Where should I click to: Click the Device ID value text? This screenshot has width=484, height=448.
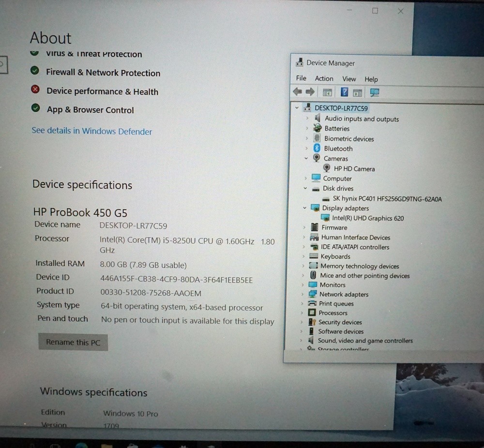176,280
